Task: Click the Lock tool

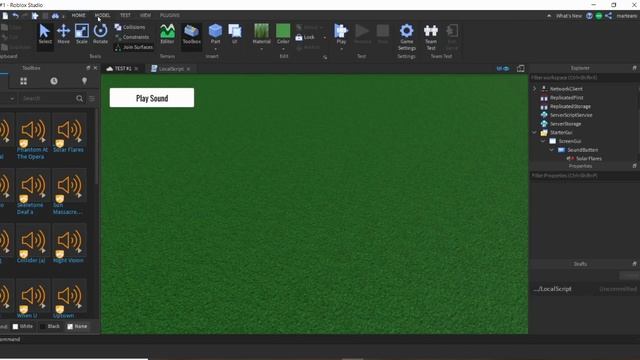Action: coord(305,37)
